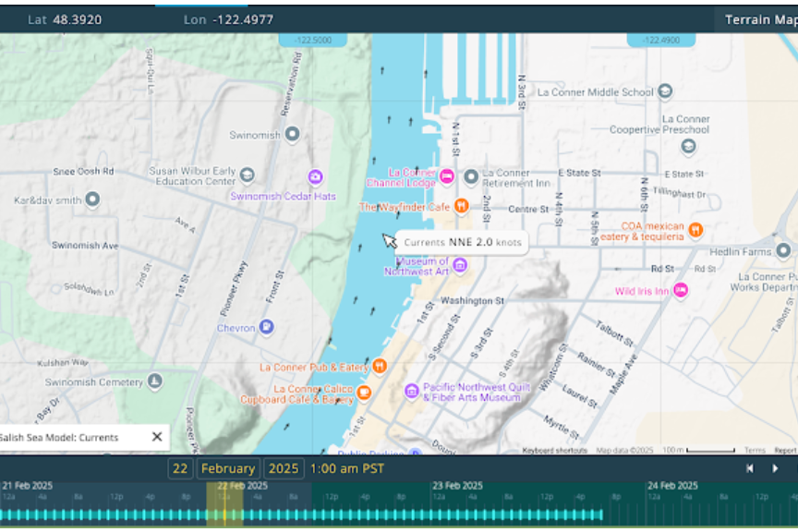Click the Swinomish Cedar Hats label text
This screenshot has width=798, height=532.
283,197
